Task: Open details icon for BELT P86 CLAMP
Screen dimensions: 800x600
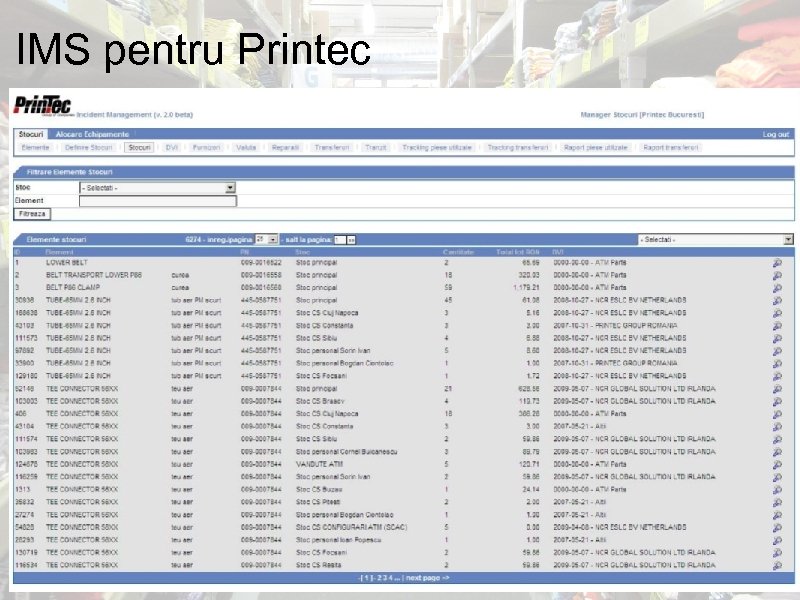Action: tap(777, 288)
